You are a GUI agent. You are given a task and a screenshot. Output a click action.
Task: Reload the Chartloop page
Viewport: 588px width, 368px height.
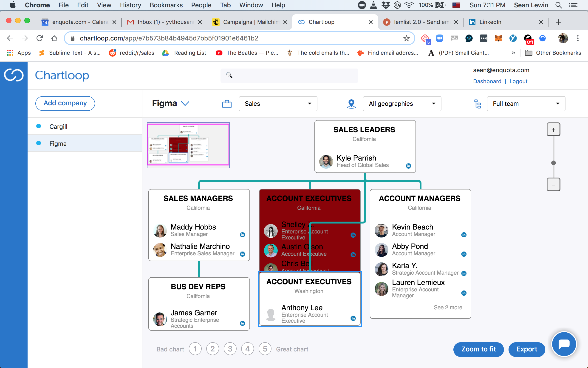point(39,38)
